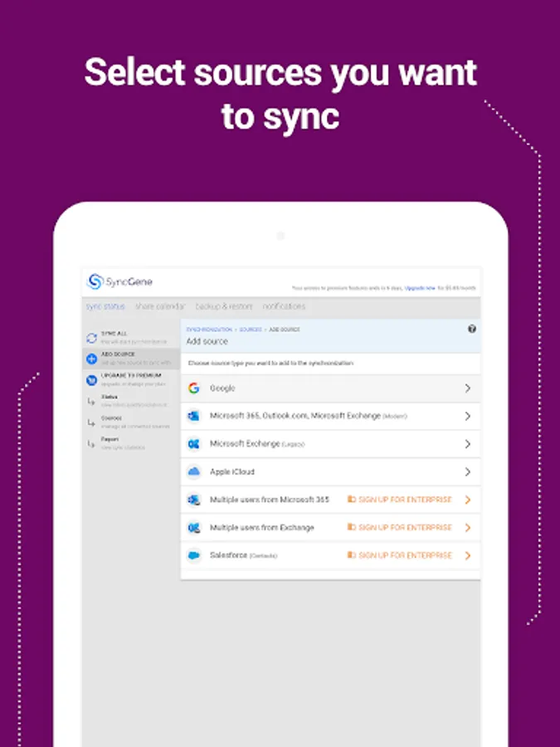The image size is (560, 747).
Task: Select Microsoft 365, Outlook.com, Microsoft Exchange text
Action: (x=295, y=416)
